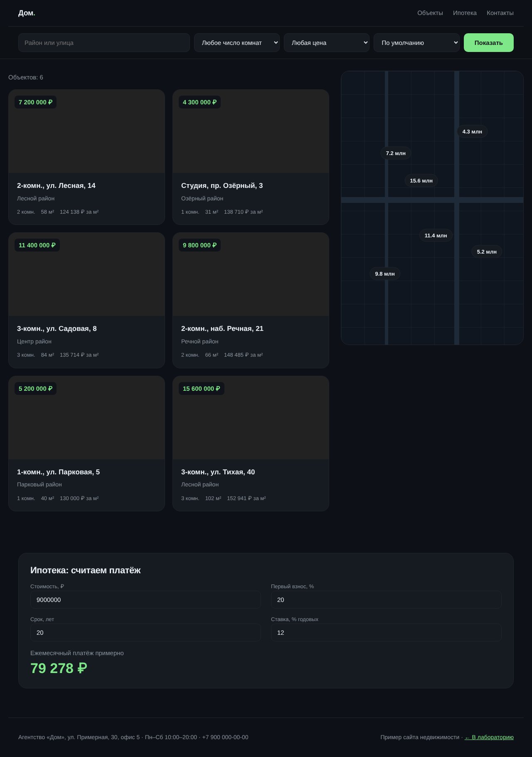Click the Парковый район label

coord(39,484)
